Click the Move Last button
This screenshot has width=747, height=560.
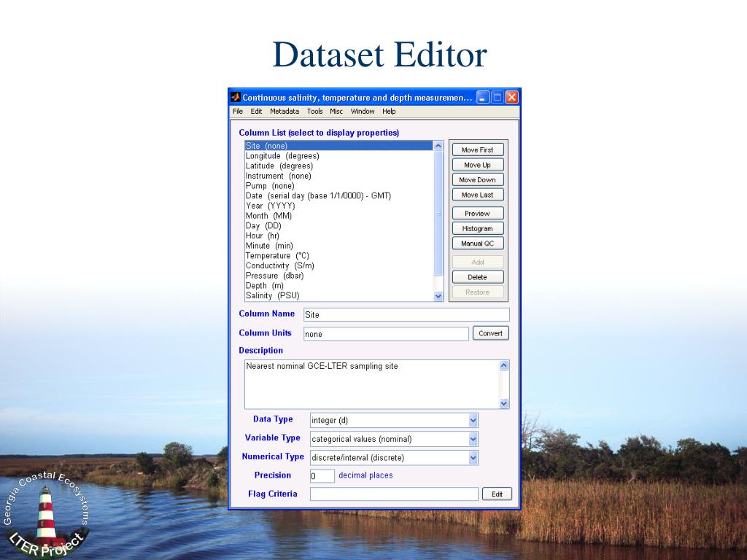click(x=477, y=195)
